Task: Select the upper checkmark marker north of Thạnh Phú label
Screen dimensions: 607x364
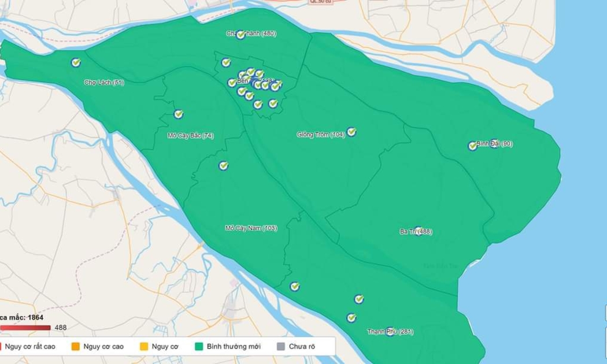Action: coord(359,299)
